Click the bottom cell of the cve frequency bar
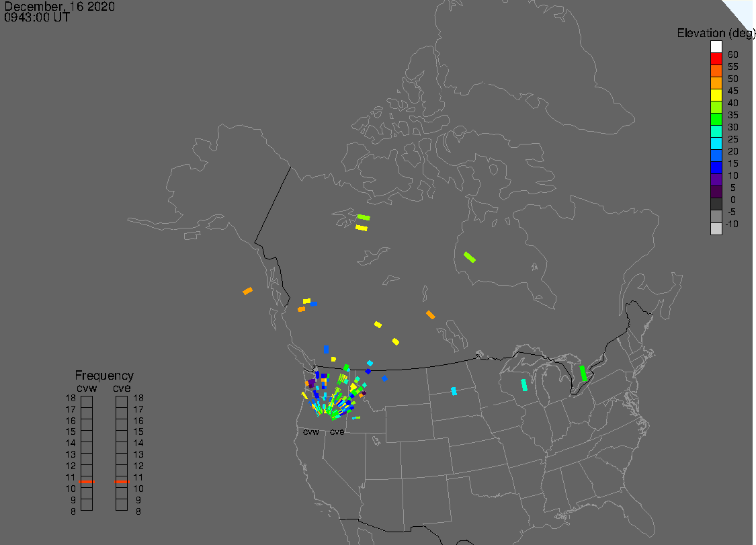This screenshot has height=545, width=756. pos(122,505)
